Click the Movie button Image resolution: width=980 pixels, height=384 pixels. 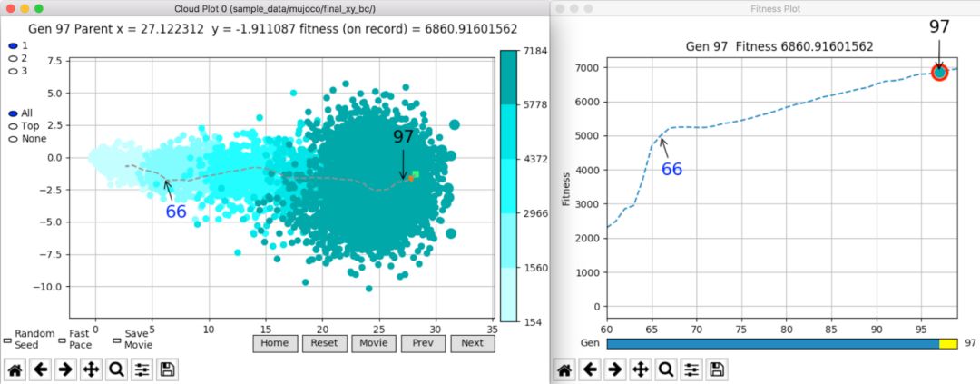click(374, 343)
